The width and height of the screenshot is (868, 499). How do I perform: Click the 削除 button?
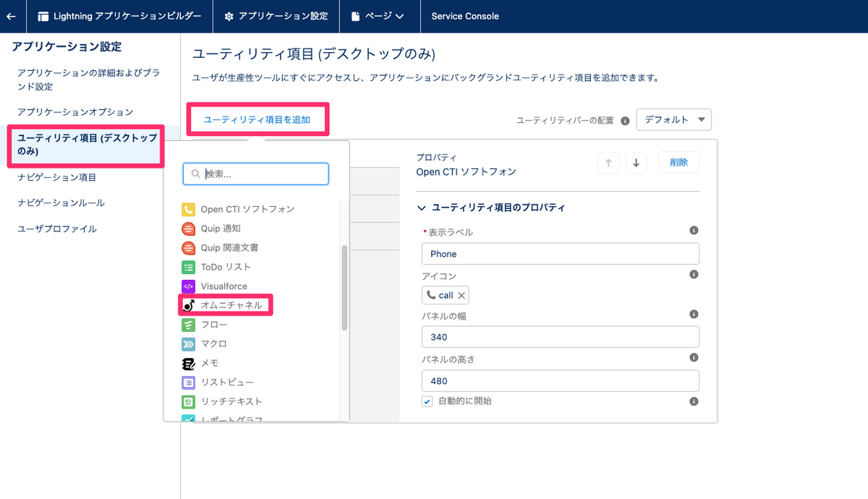tap(678, 163)
